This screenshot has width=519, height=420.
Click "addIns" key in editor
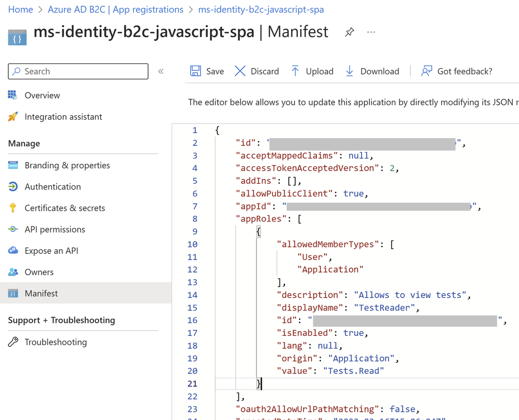coord(256,181)
